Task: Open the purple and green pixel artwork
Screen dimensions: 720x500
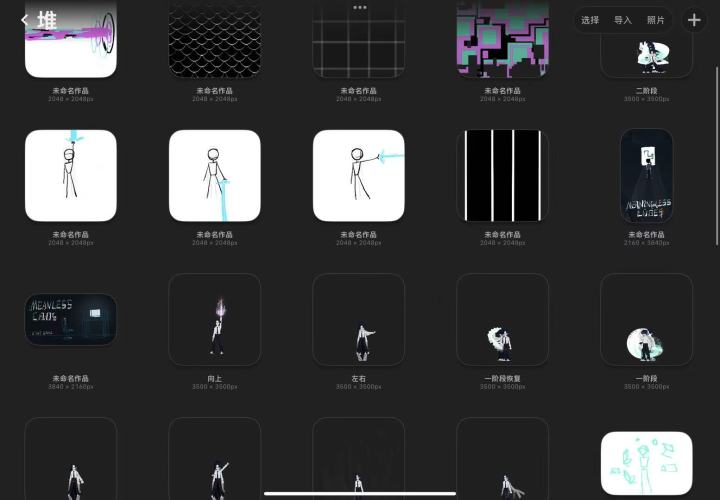Action: (503, 39)
